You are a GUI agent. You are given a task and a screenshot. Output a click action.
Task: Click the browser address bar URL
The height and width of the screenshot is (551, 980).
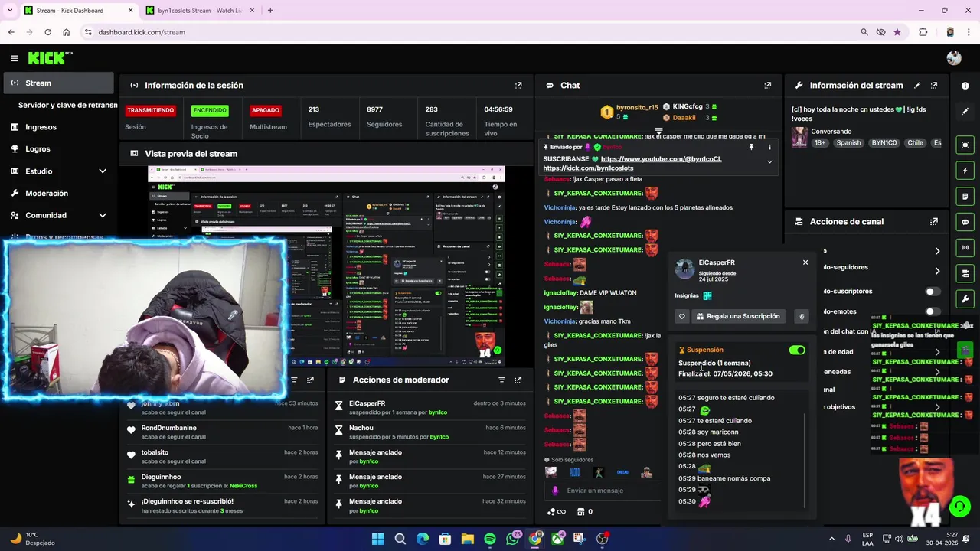142,32
